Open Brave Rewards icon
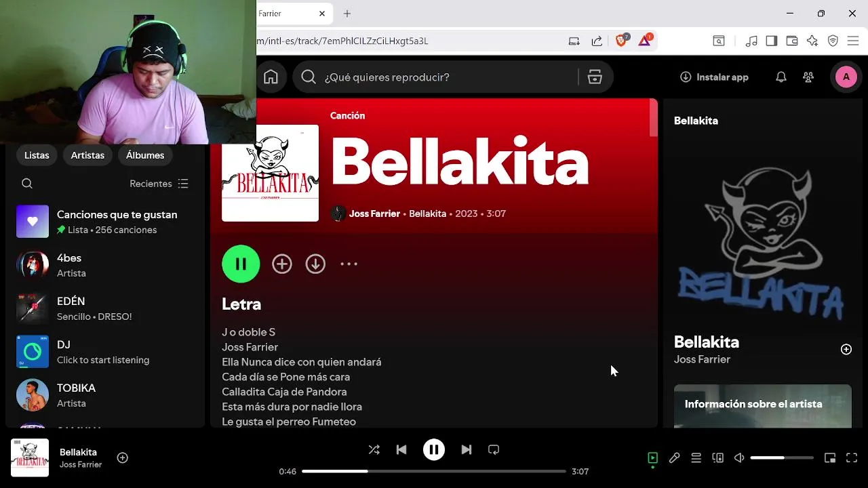The width and height of the screenshot is (868, 488). pos(645,41)
